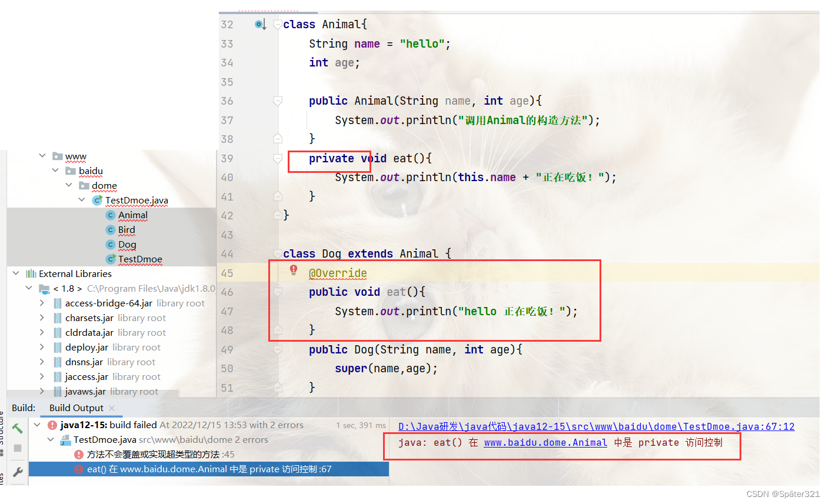Click the TestDmoe.java file icon in the project tree
The height and width of the screenshot is (504, 829).
[x=97, y=201]
